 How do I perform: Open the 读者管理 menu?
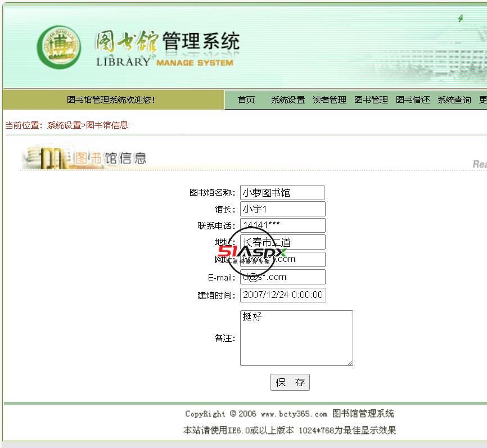(x=329, y=100)
